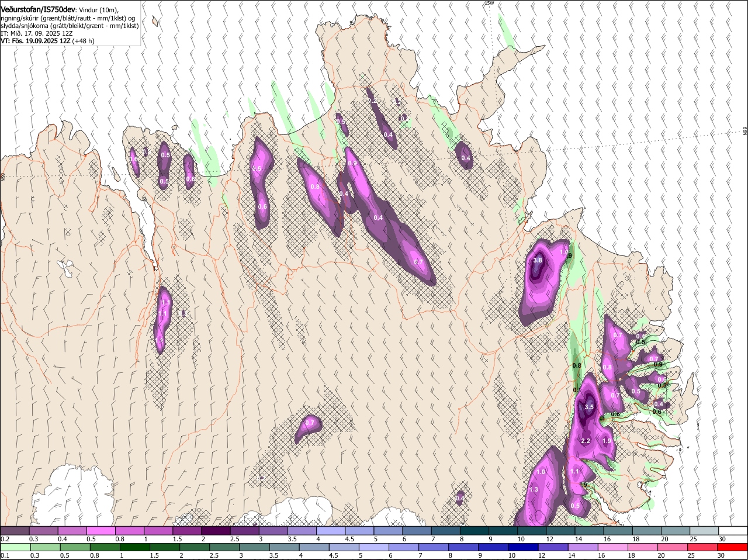Click the '2.2' precipitation value label

click(586, 441)
